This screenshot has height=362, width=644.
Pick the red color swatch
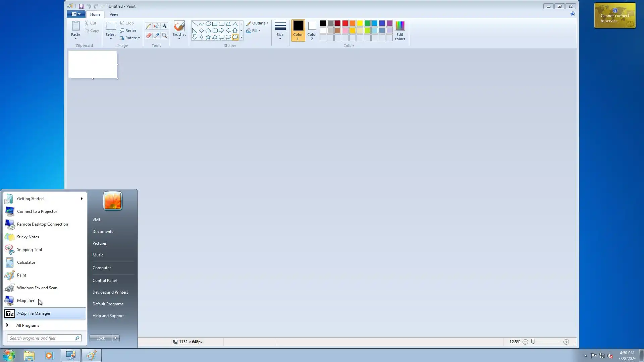point(345,23)
